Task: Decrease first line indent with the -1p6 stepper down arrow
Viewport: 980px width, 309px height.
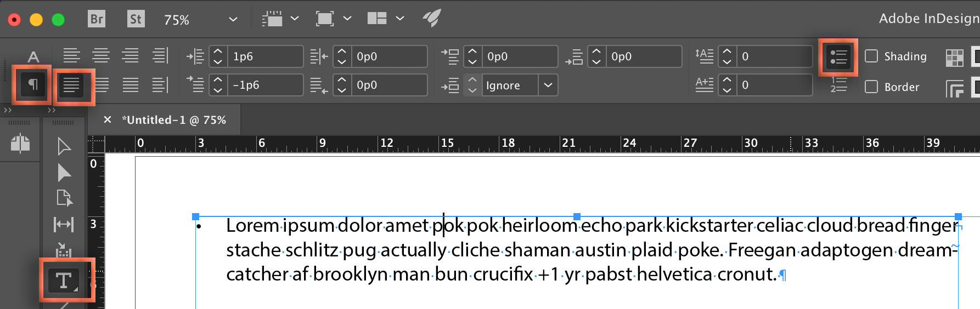Action: (x=218, y=90)
